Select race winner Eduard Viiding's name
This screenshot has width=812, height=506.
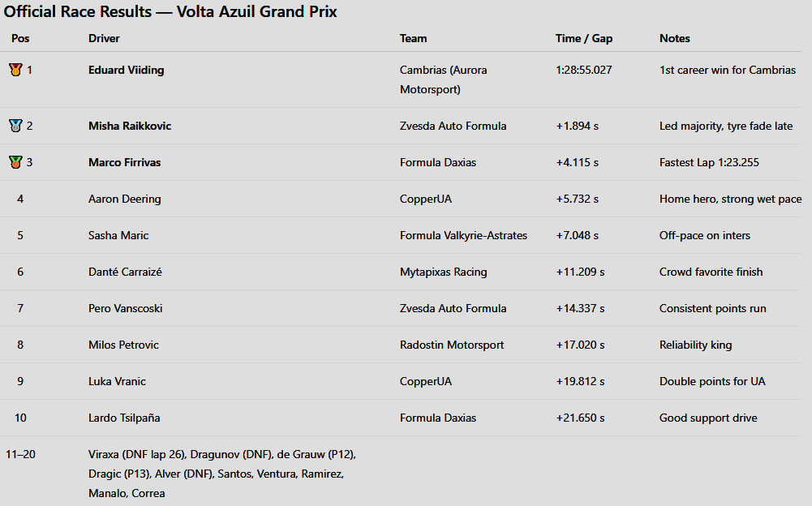click(x=126, y=70)
